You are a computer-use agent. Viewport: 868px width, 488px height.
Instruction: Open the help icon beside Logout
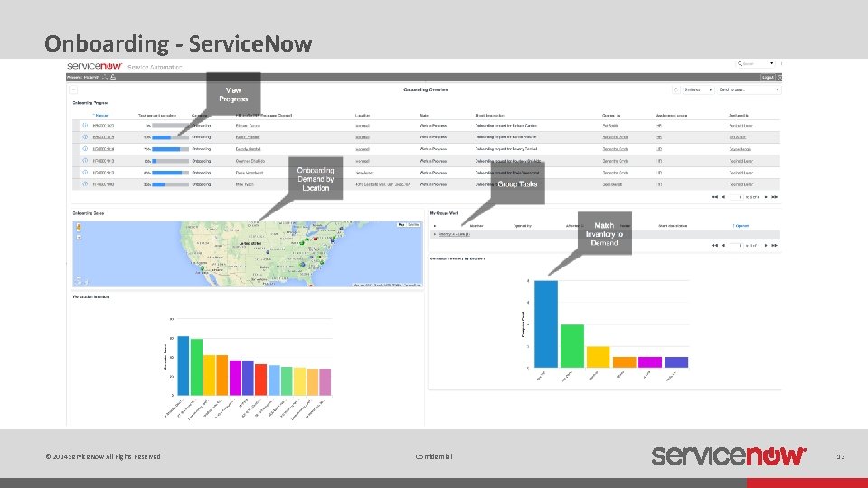pos(779,78)
